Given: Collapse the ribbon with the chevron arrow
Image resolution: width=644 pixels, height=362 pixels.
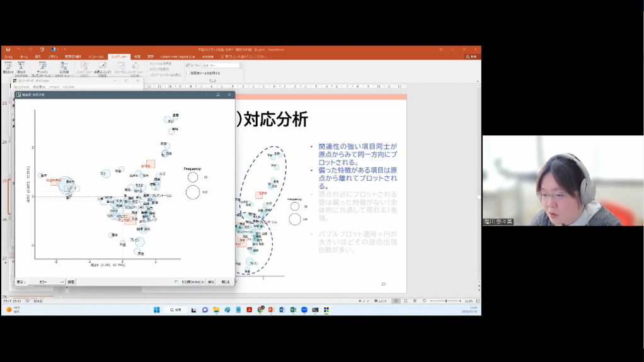Looking at the screenshot, I should pyautogui.click(x=477, y=81).
